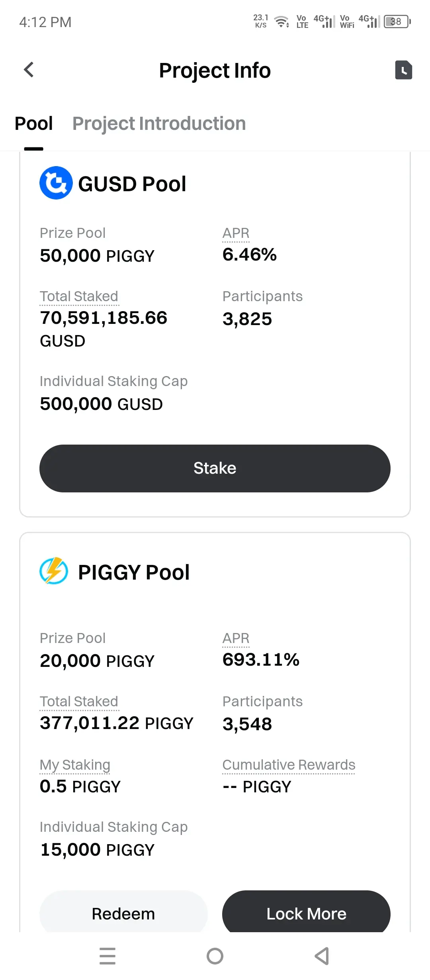Open the history document icon

pyautogui.click(x=403, y=70)
